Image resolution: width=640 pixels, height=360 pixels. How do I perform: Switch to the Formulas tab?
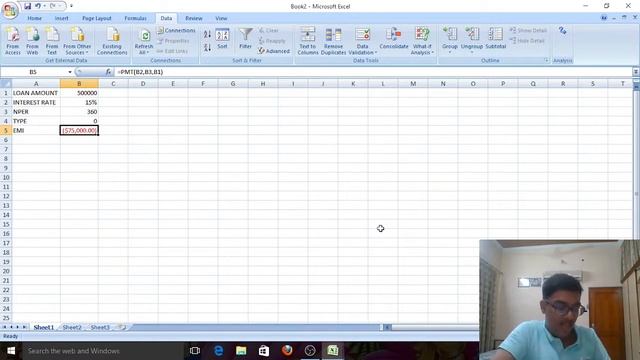click(x=136, y=18)
